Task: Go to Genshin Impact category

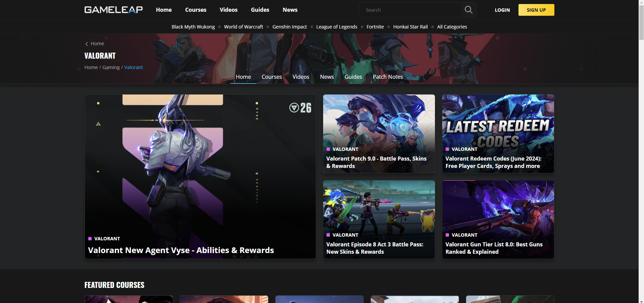Action: 290,27
